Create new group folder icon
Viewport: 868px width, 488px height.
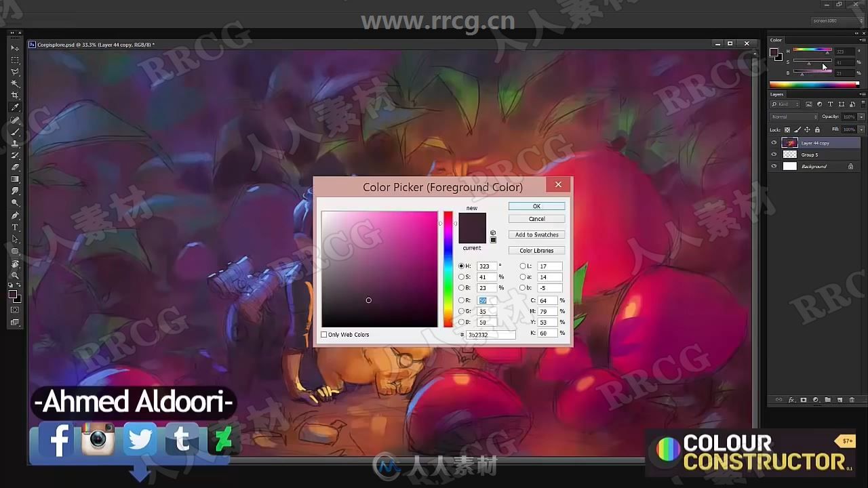[x=827, y=400]
